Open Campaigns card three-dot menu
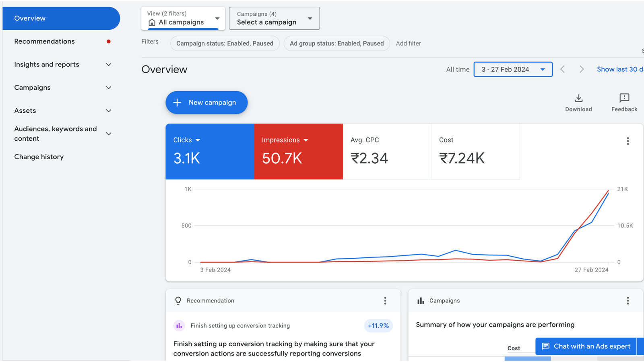 [x=627, y=301]
